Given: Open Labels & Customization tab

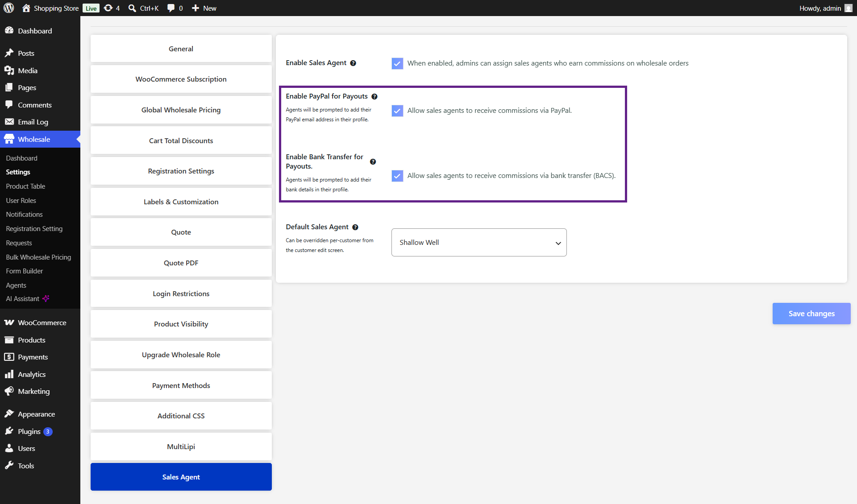Looking at the screenshot, I should point(181,202).
